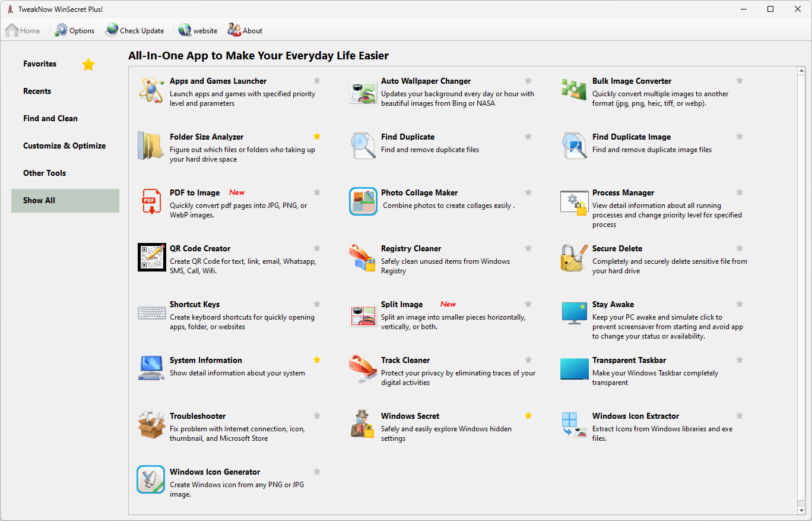This screenshot has width=812, height=521.
Task: Open the Registry Cleaner icon
Action: coord(363,257)
